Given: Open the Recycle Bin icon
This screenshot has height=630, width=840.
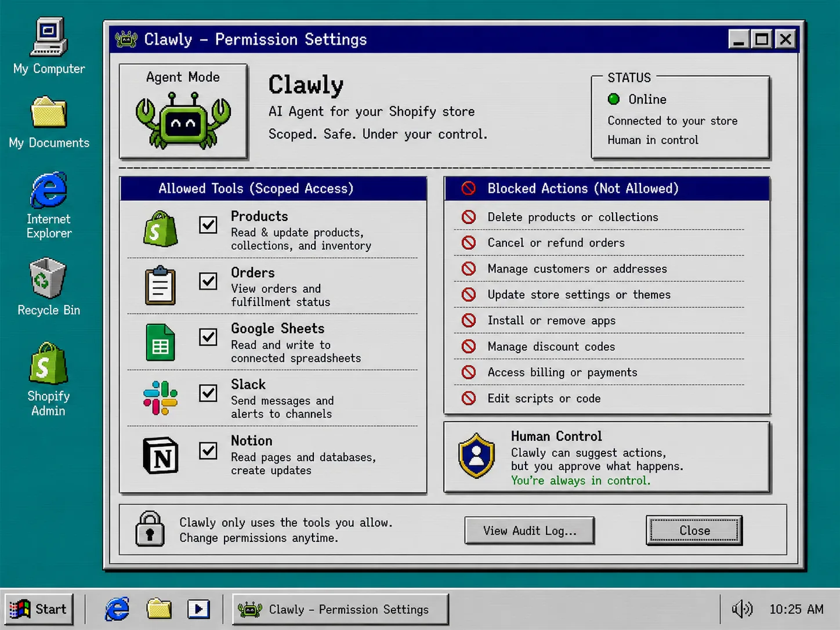Looking at the screenshot, I should pos(49,287).
